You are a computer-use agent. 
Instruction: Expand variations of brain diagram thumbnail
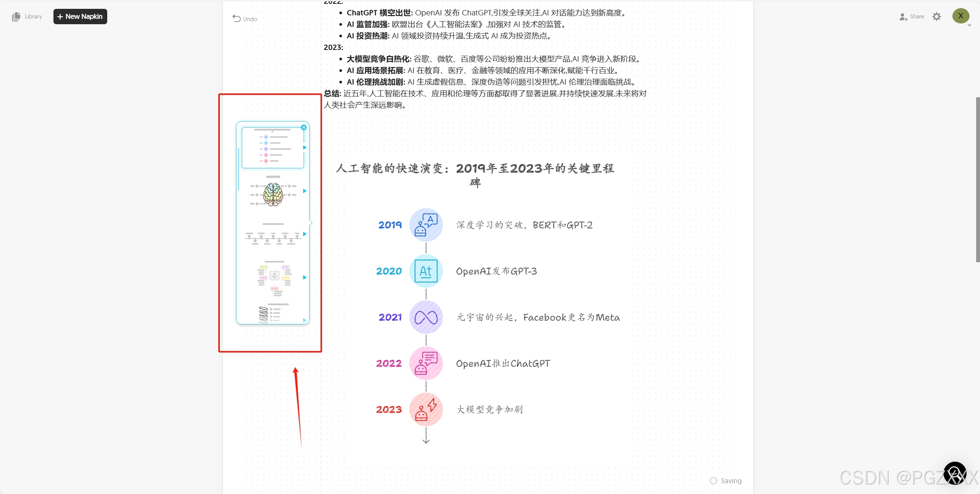[x=304, y=191]
